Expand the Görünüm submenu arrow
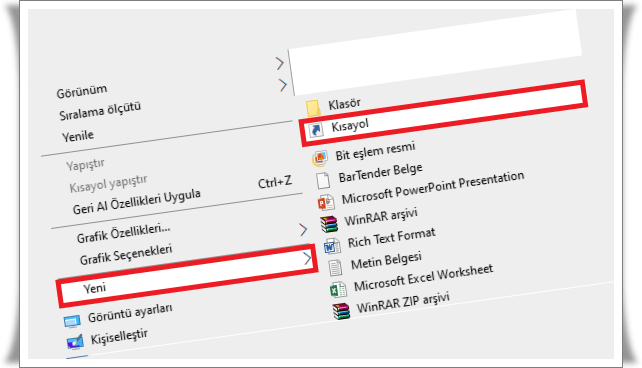Image resolution: width=642 pixels, height=368 pixels. 280,63
